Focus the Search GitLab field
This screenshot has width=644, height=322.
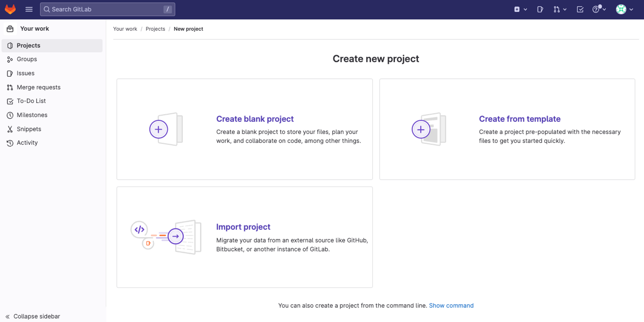[x=108, y=9]
